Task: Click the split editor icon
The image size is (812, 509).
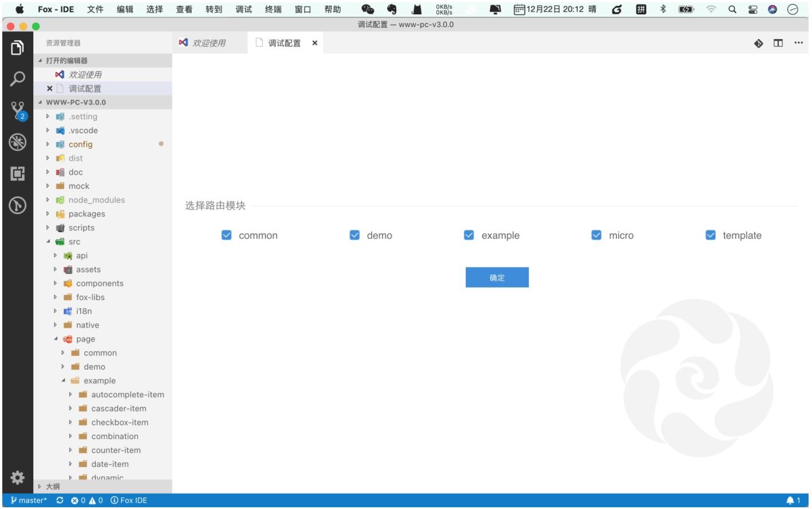Action: [778, 43]
